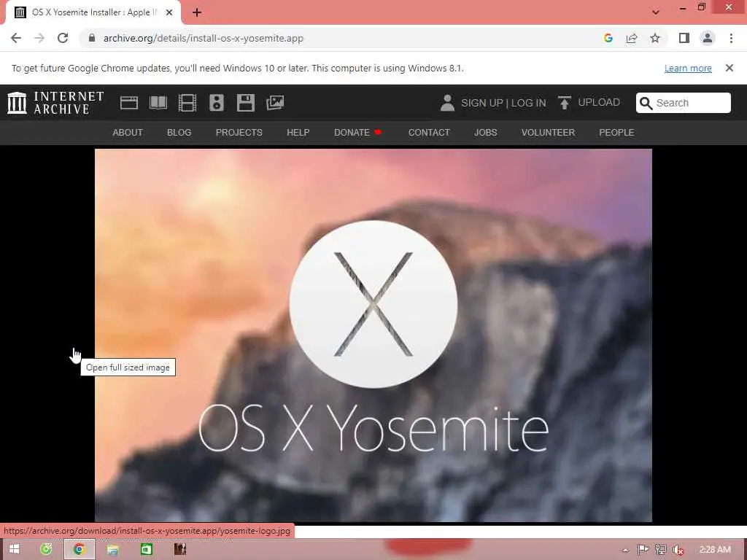Click the green store app taskbar icon
Image resolution: width=747 pixels, height=560 pixels.
[x=146, y=550]
